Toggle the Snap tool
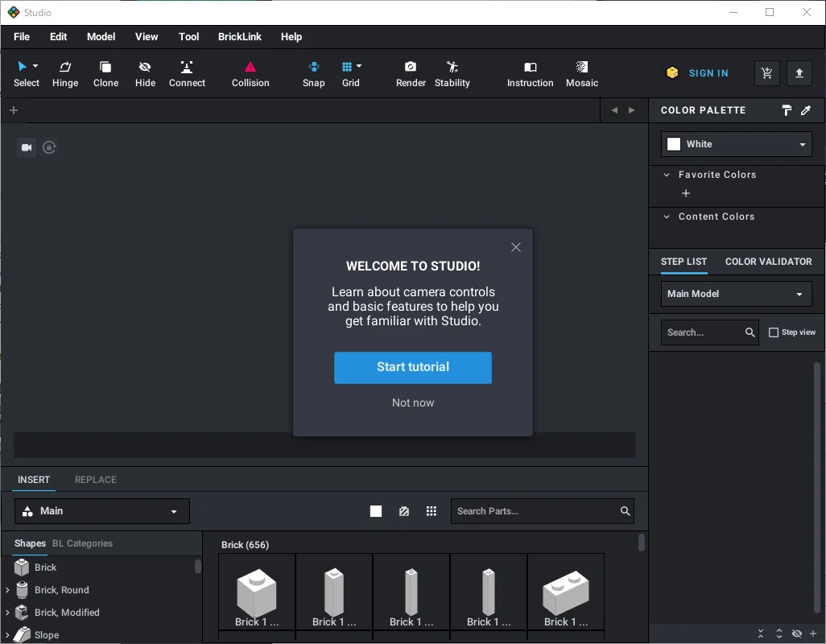 pos(313,74)
